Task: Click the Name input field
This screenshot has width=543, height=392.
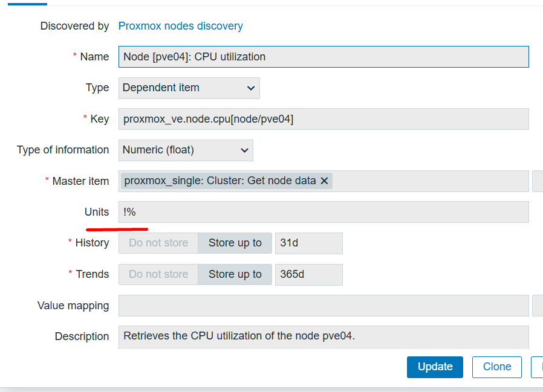Action: coord(324,57)
